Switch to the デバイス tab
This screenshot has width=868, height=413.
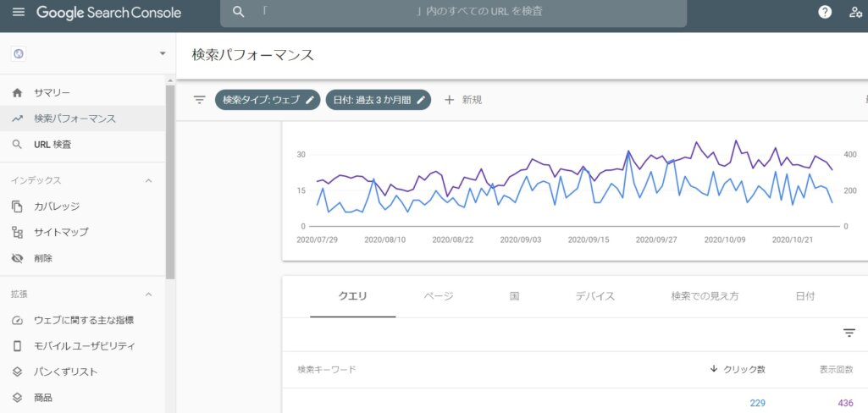pyautogui.click(x=594, y=296)
